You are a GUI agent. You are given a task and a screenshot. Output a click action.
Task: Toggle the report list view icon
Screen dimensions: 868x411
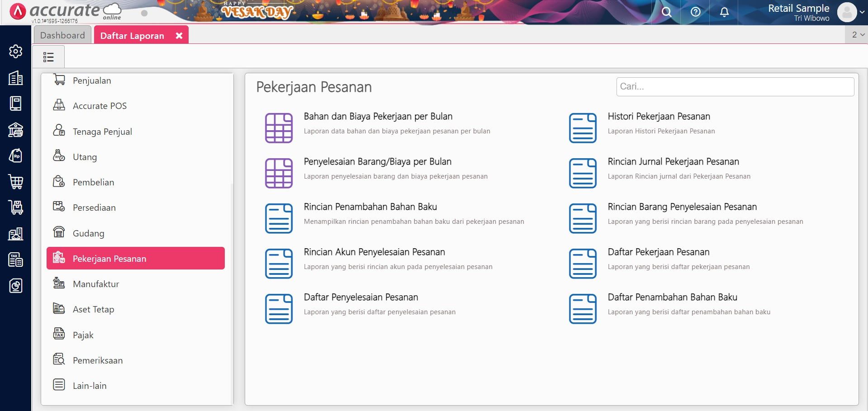point(48,57)
